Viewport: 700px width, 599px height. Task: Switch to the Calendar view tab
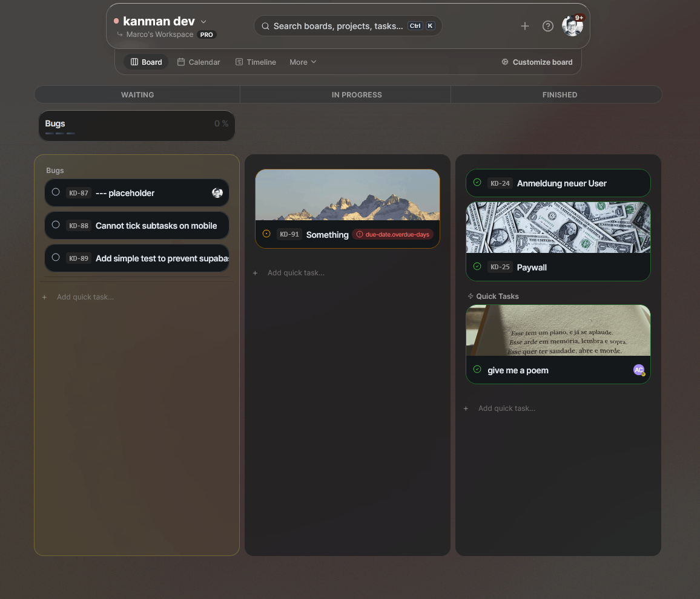199,62
